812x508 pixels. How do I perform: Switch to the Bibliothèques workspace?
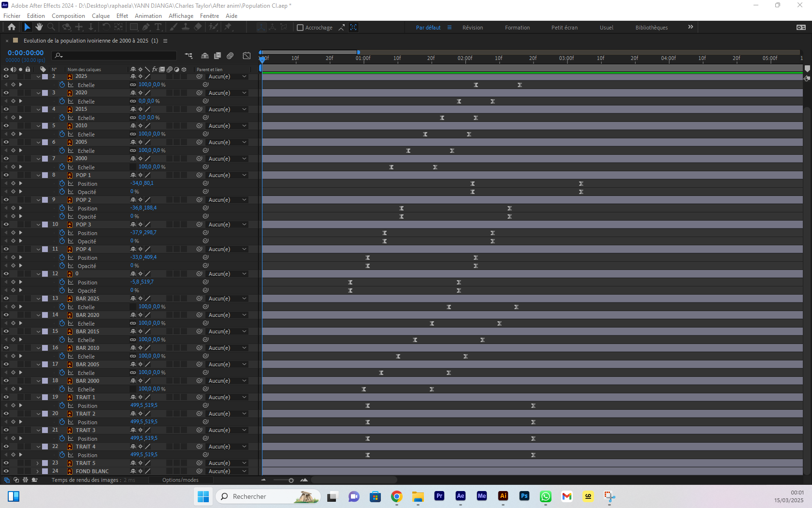[x=652, y=28]
